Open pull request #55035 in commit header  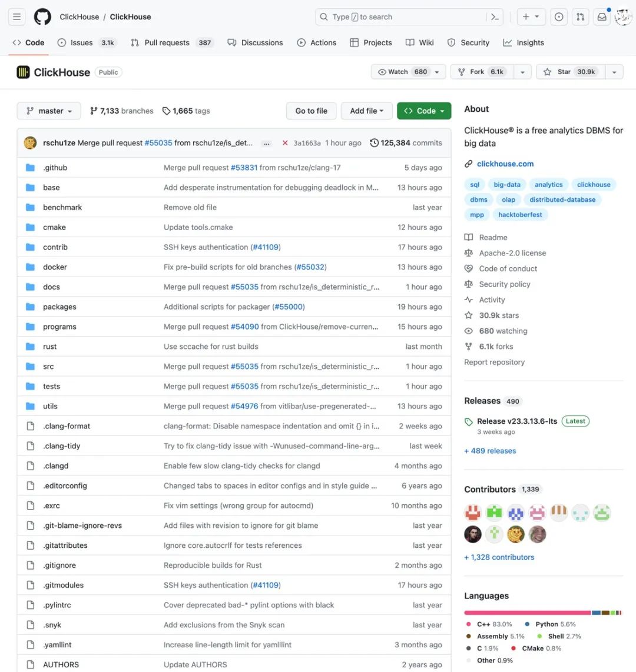[x=158, y=143]
